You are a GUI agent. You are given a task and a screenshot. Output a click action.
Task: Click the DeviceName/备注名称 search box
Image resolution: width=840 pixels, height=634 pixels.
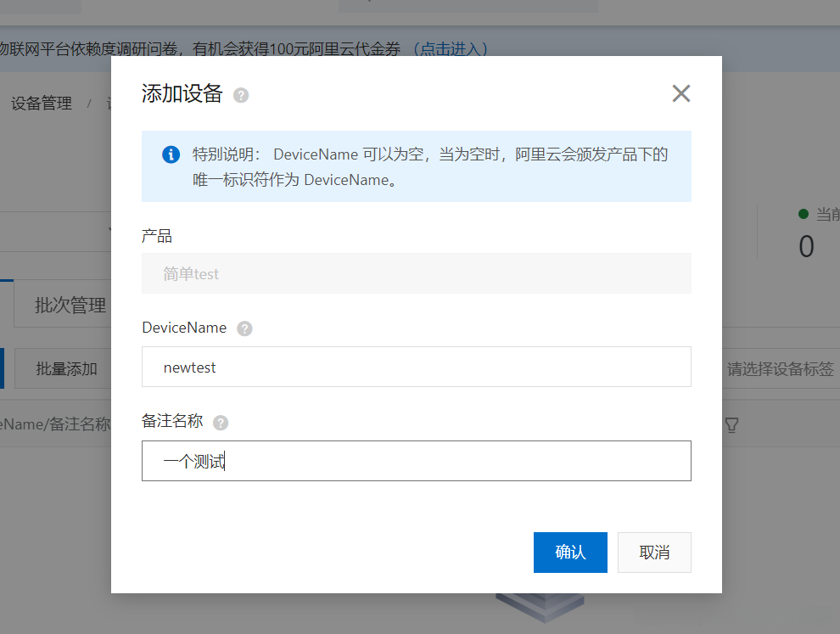point(51,424)
